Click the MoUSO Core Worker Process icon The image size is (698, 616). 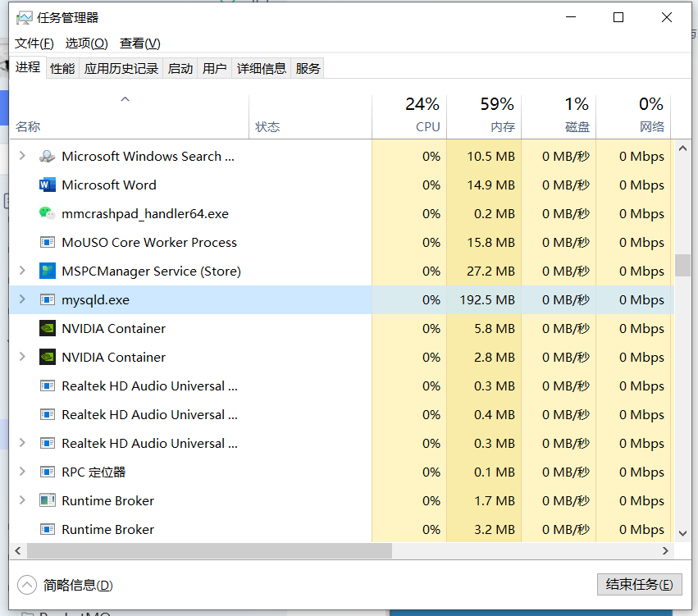point(48,243)
